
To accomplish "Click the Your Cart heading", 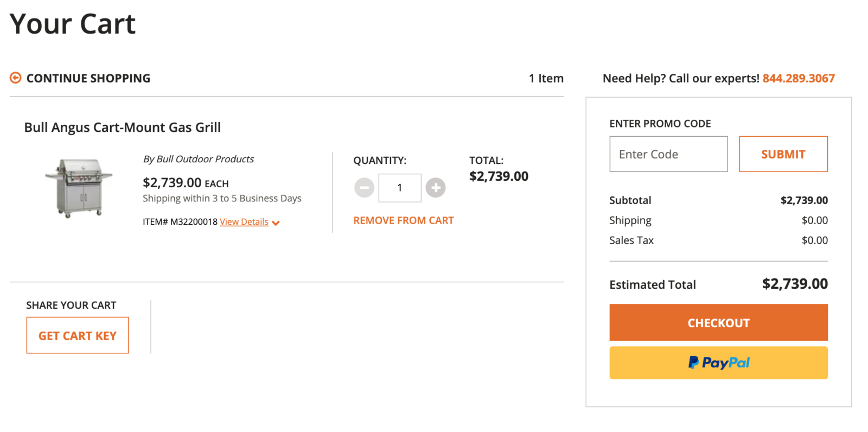I will [73, 24].
